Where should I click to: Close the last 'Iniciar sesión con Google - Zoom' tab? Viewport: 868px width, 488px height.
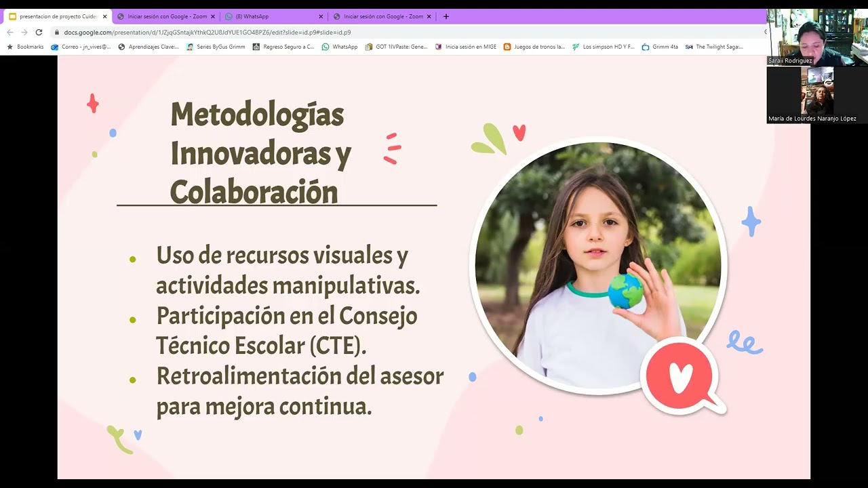[429, 16]
